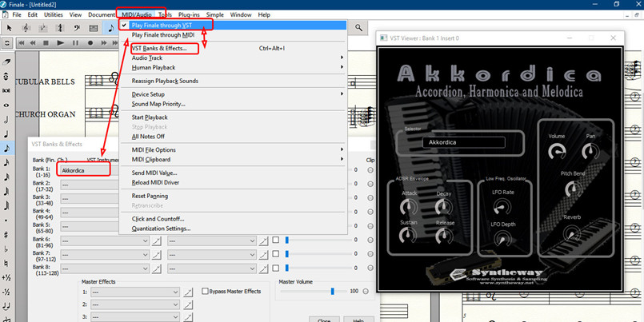Open Bank 6 VST instrument dropdown

(x=105, y=241)
